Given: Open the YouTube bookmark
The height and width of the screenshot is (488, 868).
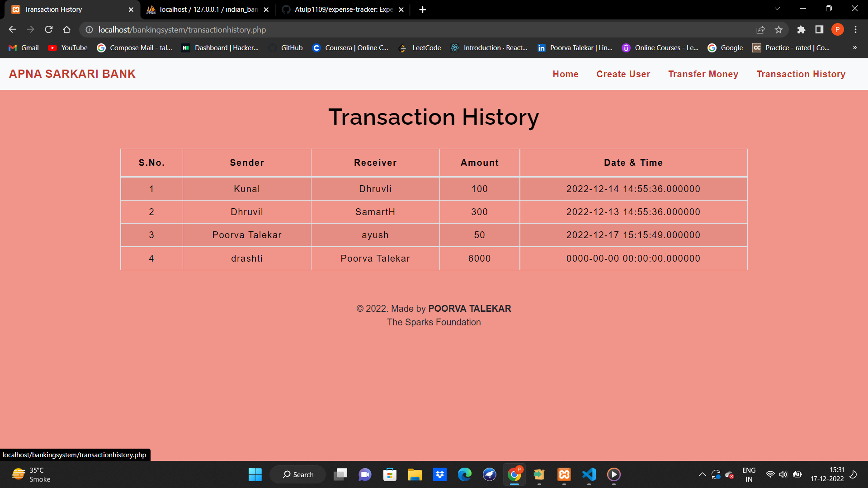Looking at the screenshot, I should [67, 48].
